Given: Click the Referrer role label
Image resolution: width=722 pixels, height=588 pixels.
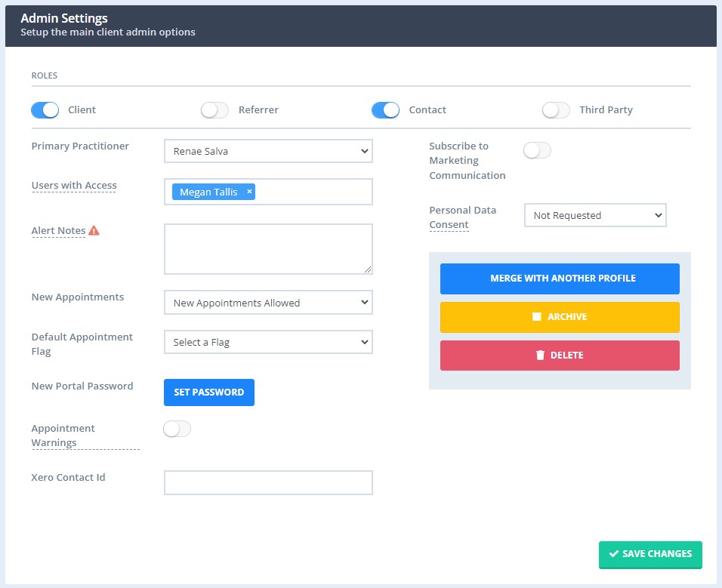Looking at the screenshot, I should [258, 109].
